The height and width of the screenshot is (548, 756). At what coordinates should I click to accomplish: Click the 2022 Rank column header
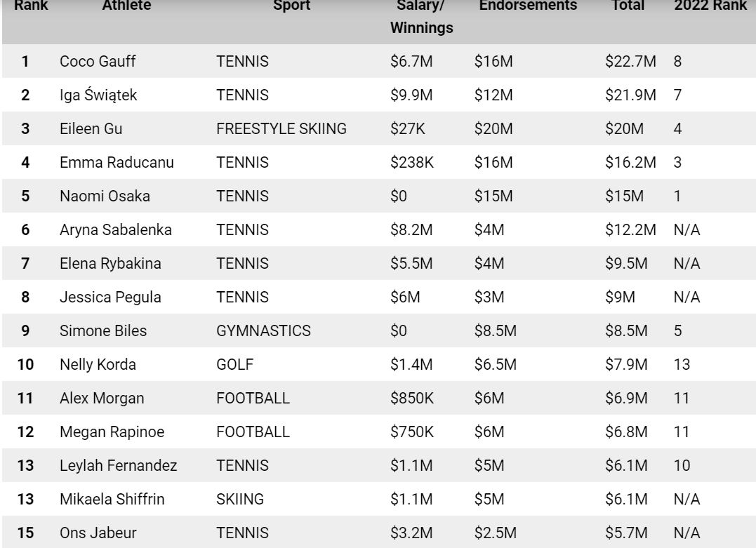click(x=710, y=6)
